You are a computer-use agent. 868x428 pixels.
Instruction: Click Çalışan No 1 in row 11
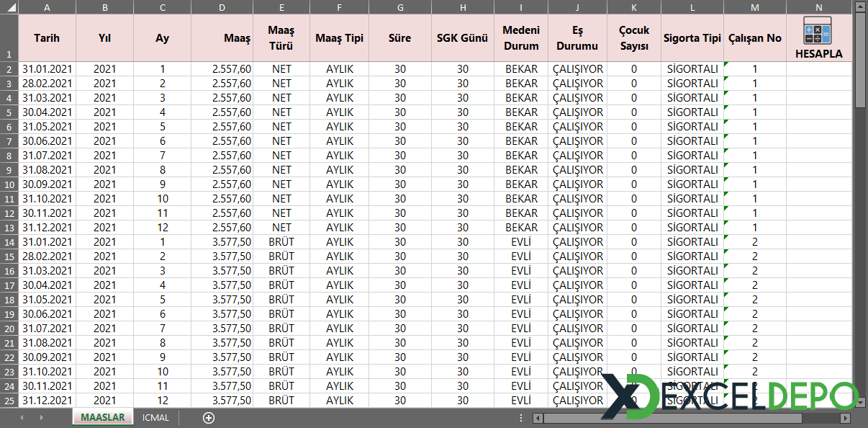(755, 199)
